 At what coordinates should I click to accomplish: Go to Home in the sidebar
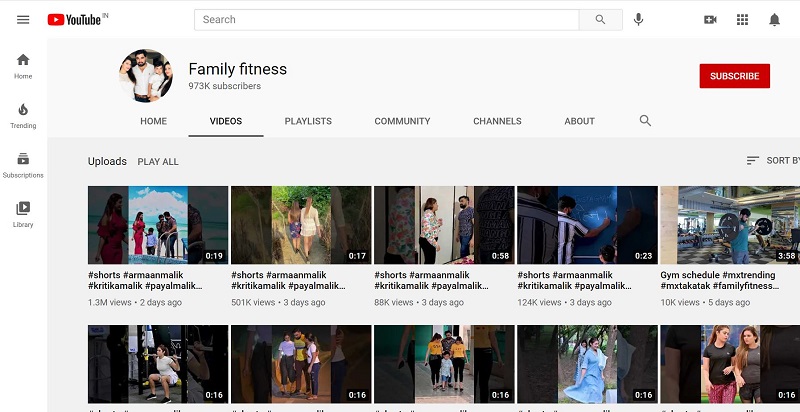(x=23, y=66)
